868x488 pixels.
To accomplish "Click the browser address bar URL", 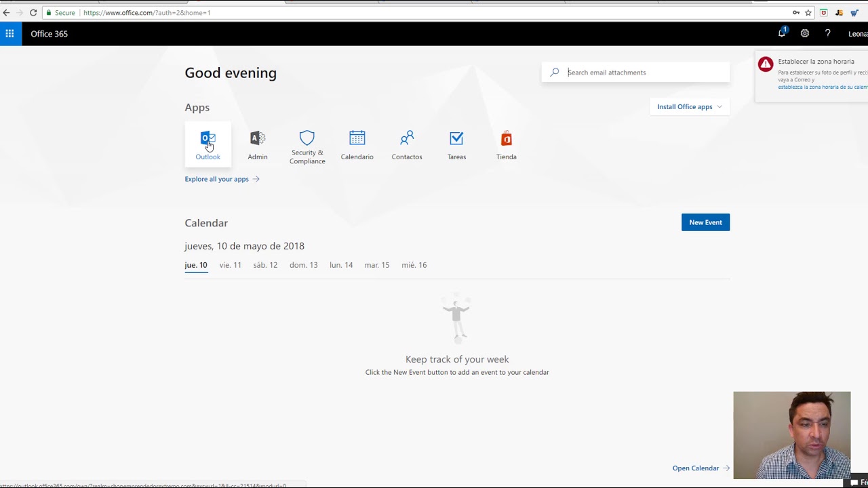I will [x=147, y=12].
